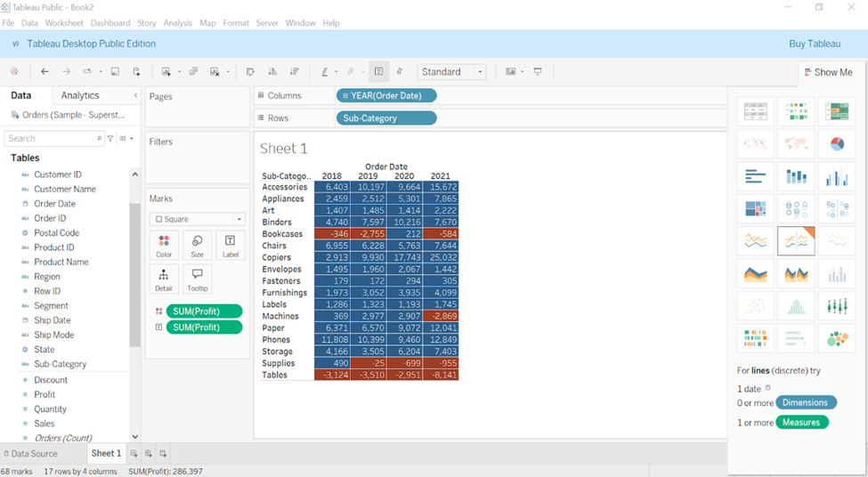
Task: Click the Show/Hide Cards icon
Action: point(511,71)
